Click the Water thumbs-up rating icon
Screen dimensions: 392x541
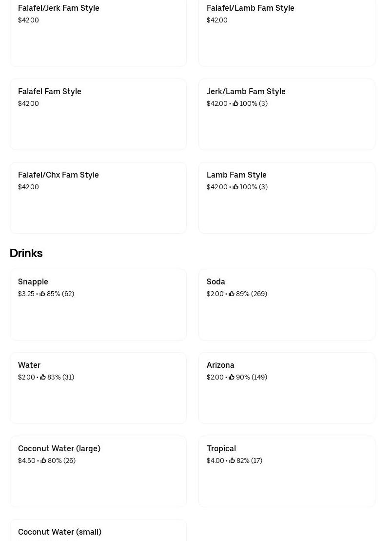click(43, 377)
